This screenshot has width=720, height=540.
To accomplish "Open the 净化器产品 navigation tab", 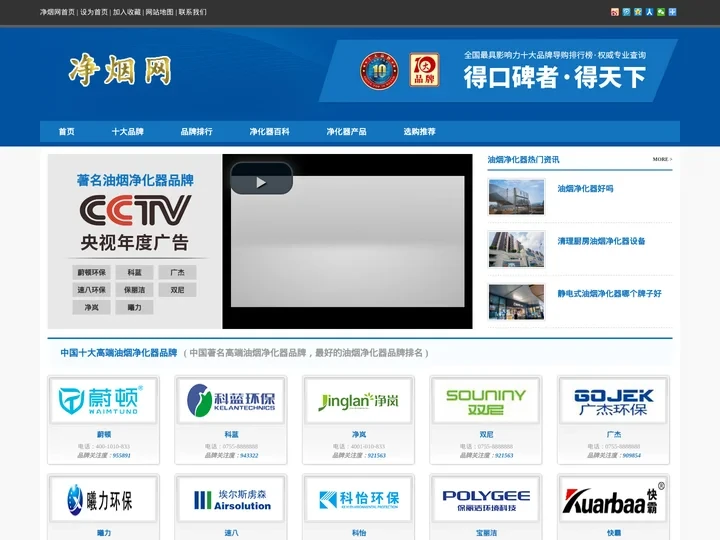I will click(x=346, y=131).
